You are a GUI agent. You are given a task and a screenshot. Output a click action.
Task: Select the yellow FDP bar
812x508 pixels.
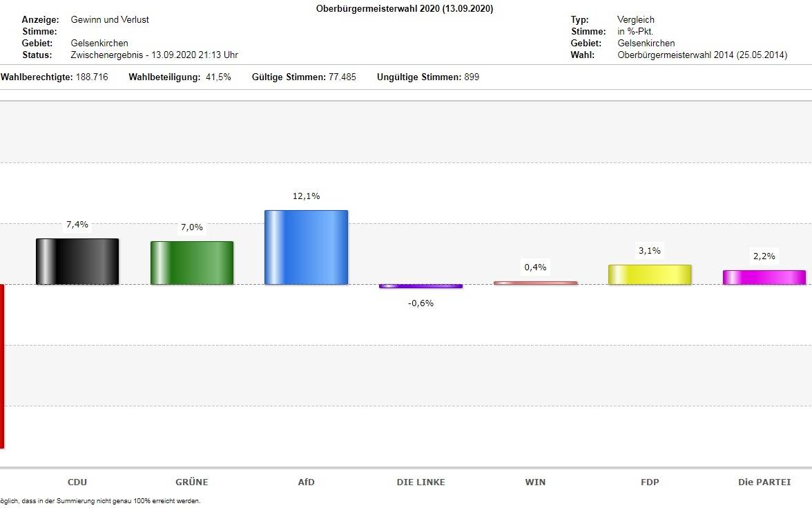click(649, 274)
